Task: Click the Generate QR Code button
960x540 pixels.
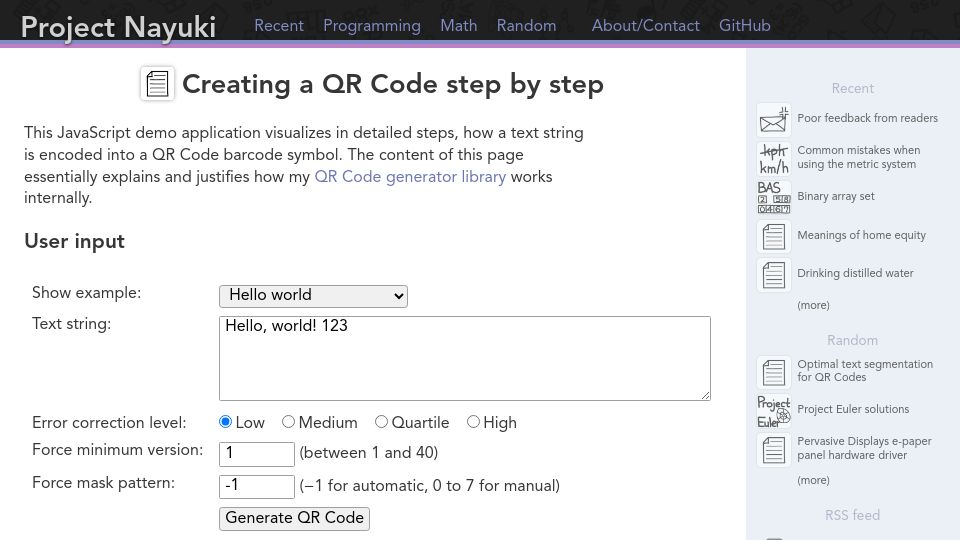Action: pos(294,518)
